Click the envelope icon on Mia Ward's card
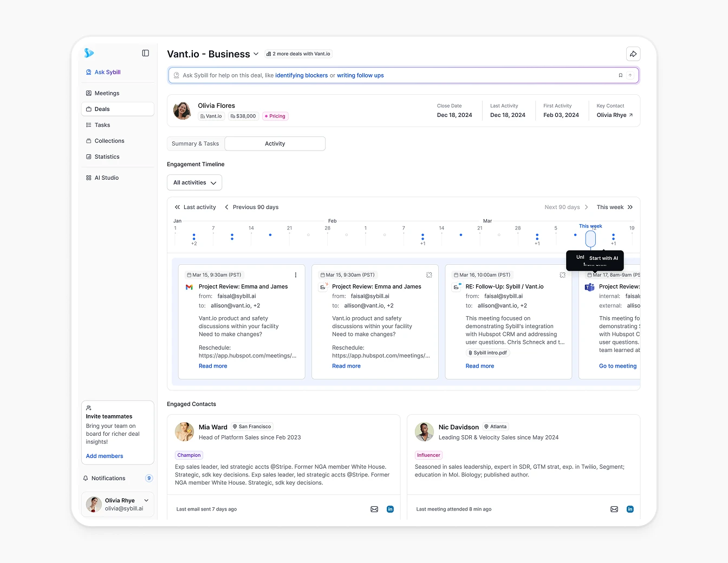The height and width of the screenshot is (563, 728). click(374, 509)
